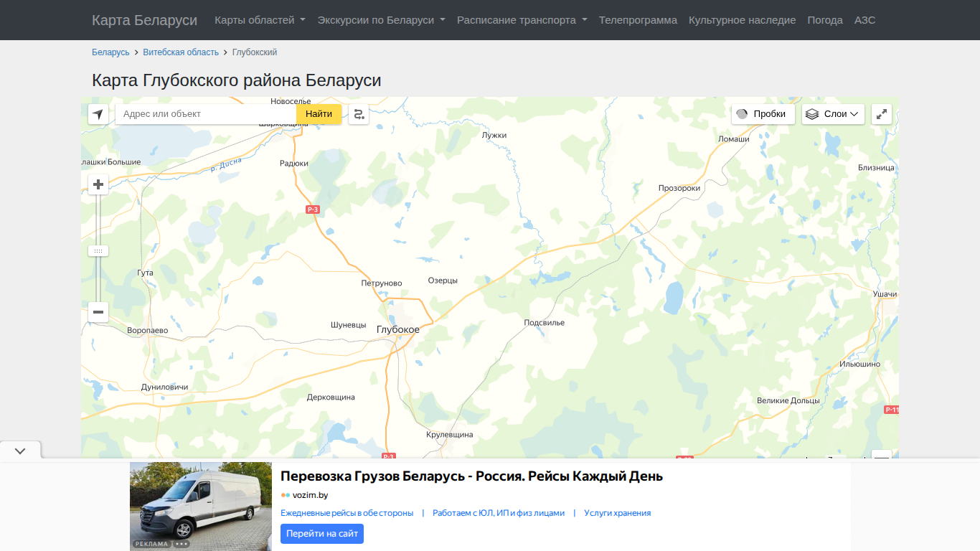Zoom out with the minus map button
This screenshot has width=980, height=551.
[x=98, y=312]
